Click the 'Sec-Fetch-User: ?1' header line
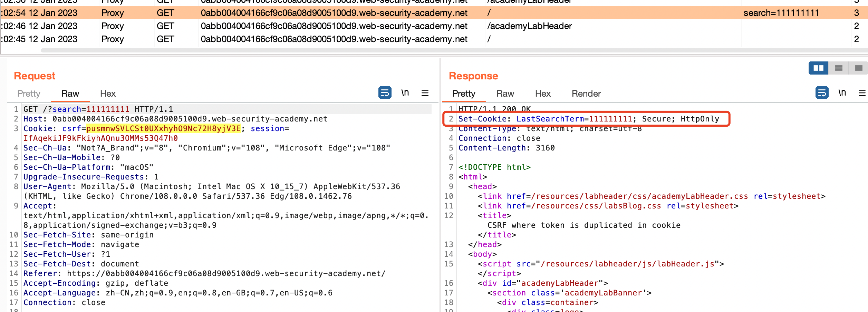 click(67, 254)
